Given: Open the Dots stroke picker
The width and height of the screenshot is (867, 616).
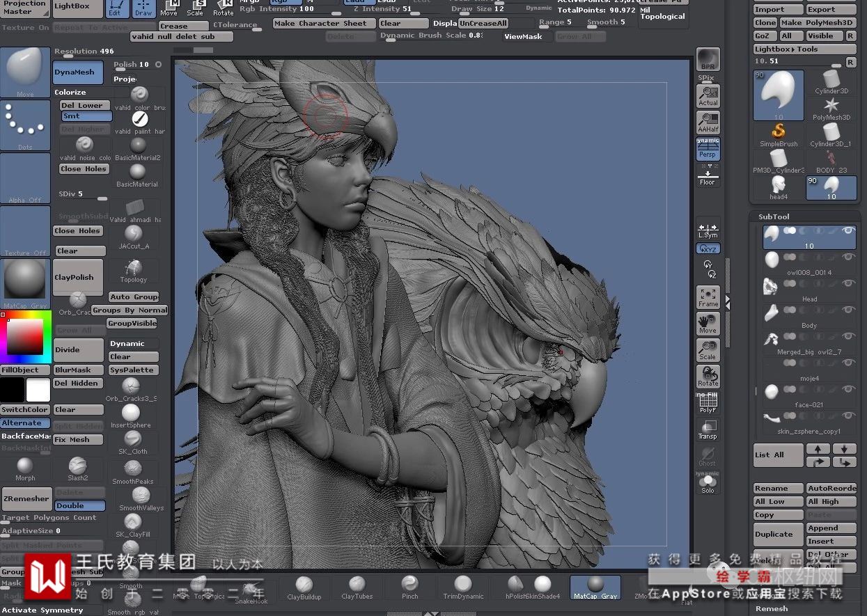Looking at the screenshot, I should coord(26,125).
